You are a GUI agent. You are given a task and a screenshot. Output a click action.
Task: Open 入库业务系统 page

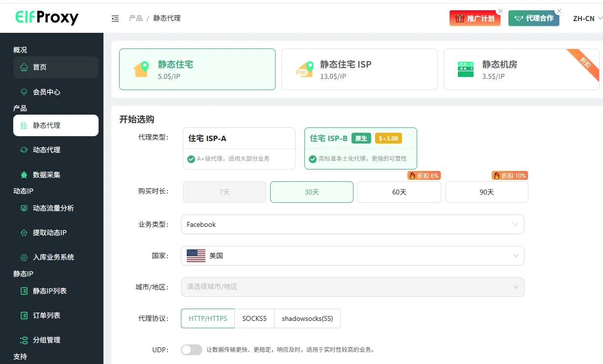(47, 257)
